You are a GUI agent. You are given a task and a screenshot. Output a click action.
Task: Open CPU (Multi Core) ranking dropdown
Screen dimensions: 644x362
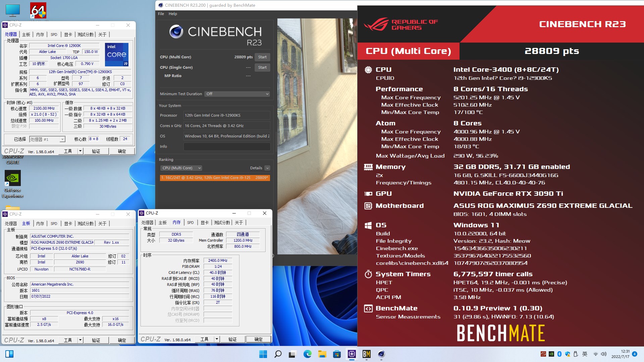point(181,168)
